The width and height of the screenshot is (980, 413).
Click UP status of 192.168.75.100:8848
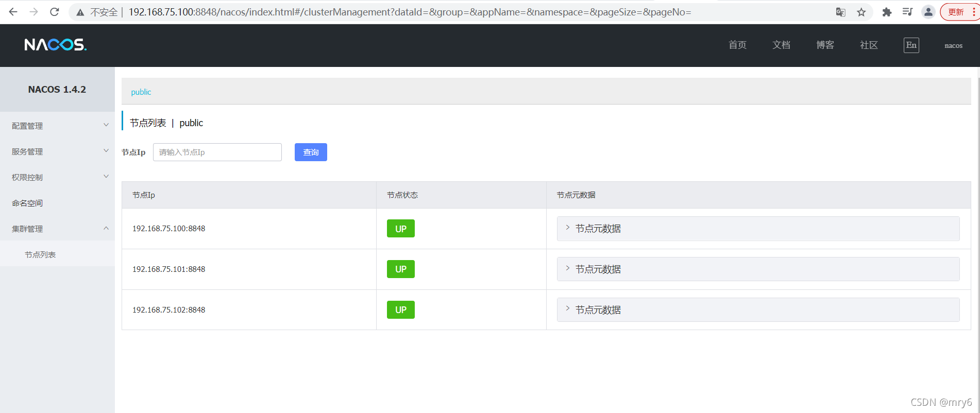pos(401,229)
